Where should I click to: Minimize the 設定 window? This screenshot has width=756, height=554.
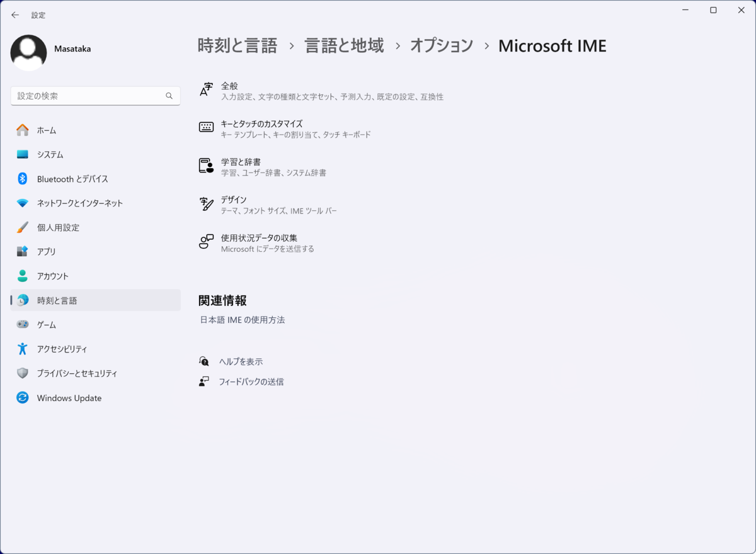pos(685,10)
